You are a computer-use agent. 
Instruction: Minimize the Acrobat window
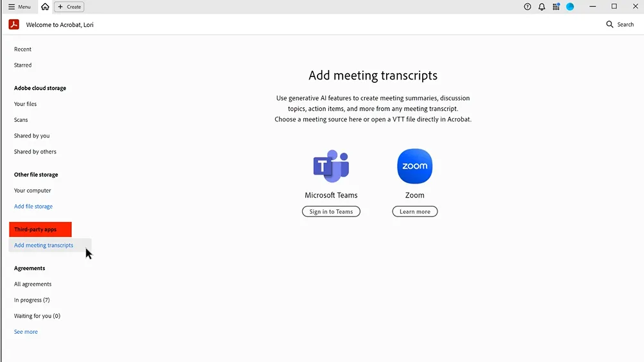coord(593,6)
